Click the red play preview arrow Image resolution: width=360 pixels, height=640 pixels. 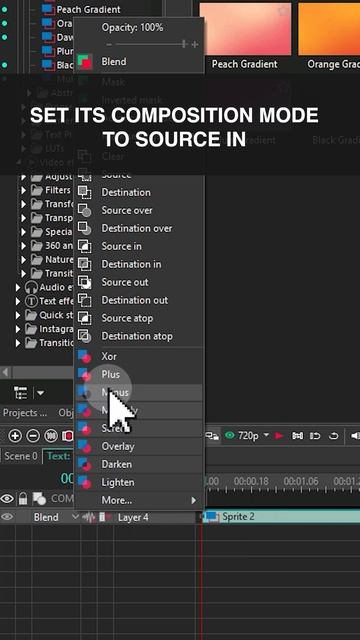(279, 436)
